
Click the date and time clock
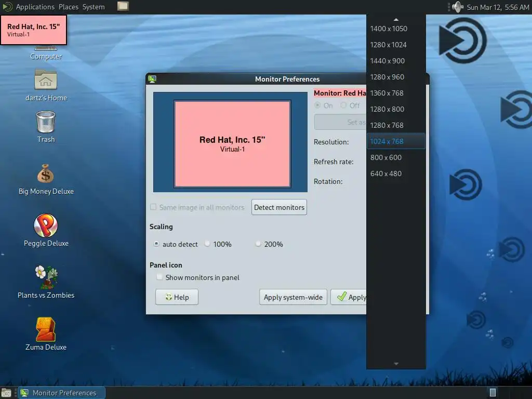498,7
